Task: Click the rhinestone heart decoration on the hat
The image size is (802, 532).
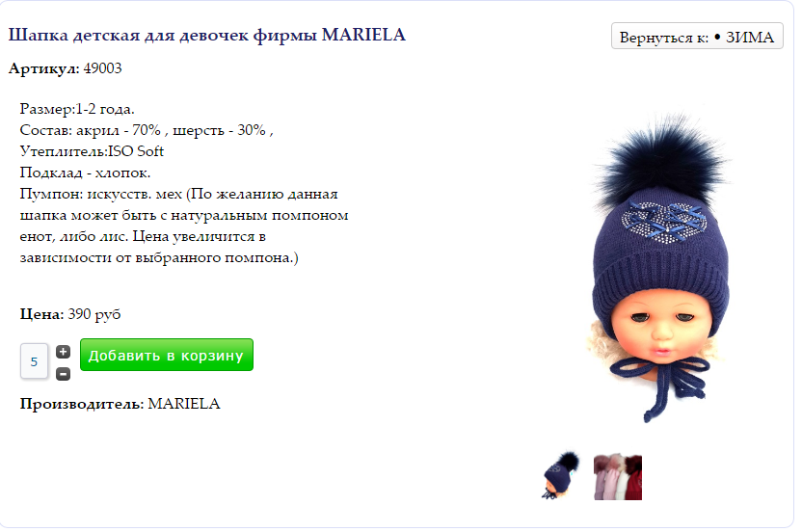Action: [664, 222]
